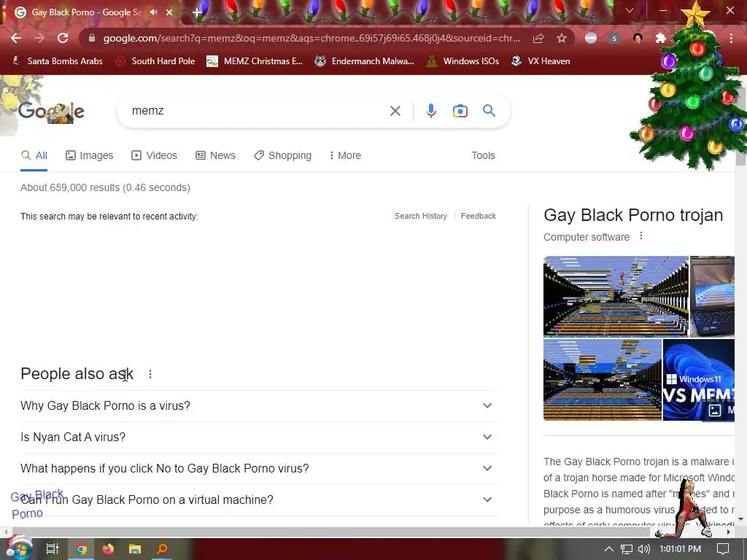Open the tab search dropdown arrow
Screen dimensions: 747x560
630,10
